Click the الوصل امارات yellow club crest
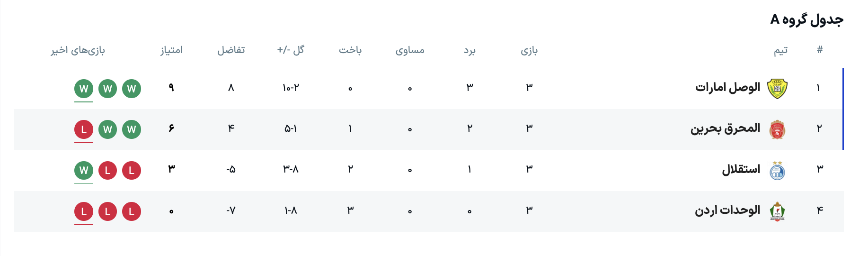 click(x=777, y=88)
